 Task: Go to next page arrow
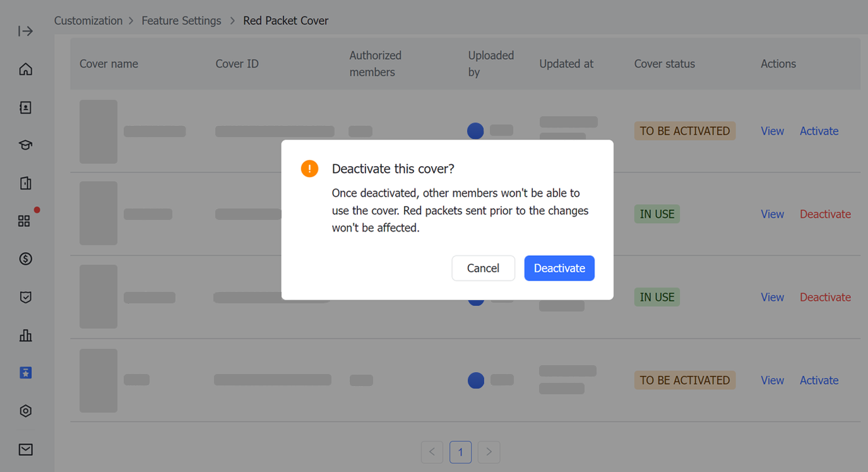(x=489, y=452)
